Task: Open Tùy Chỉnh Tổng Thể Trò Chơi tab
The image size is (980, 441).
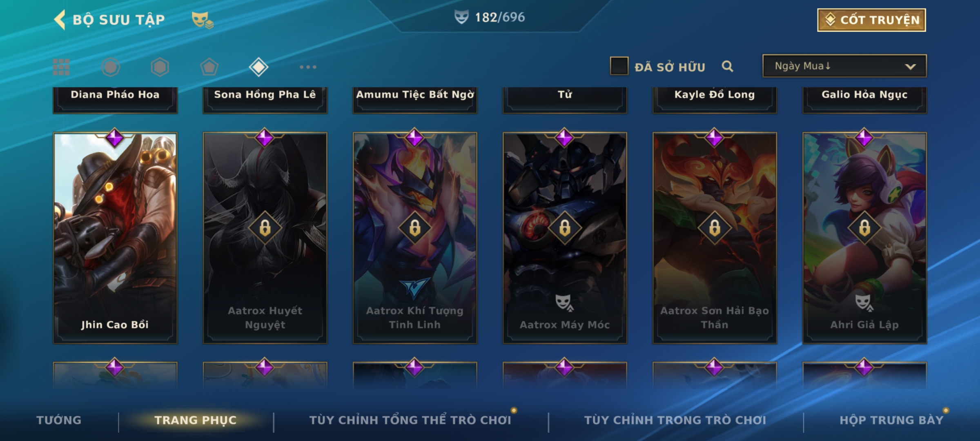Action: [410, 420]
